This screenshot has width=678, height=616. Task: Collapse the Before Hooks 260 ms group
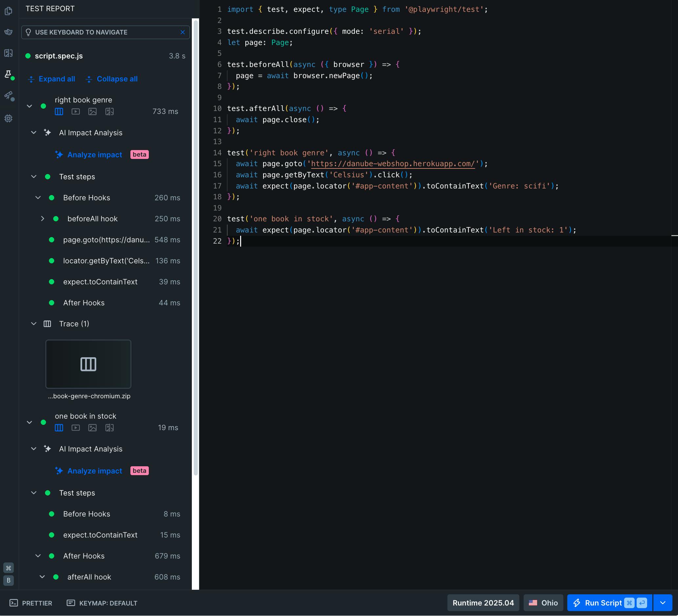38,197
